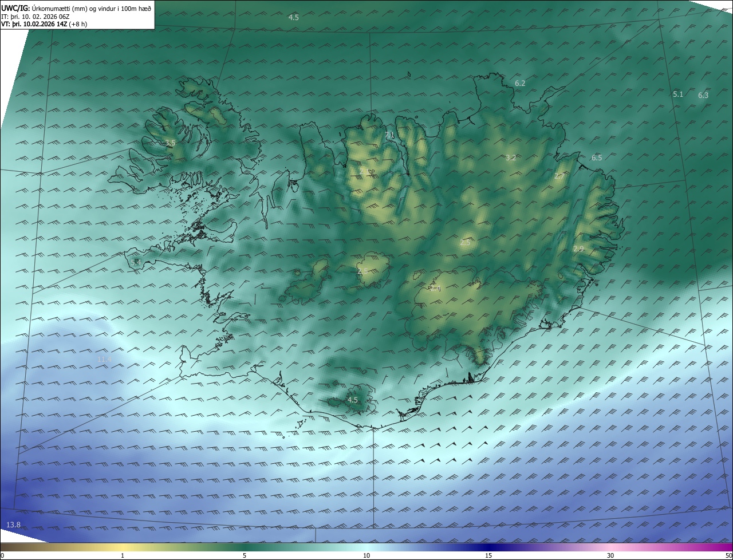
Task: Pick the dark navy color above the 15 tick
Action: (x=488, y=547)
